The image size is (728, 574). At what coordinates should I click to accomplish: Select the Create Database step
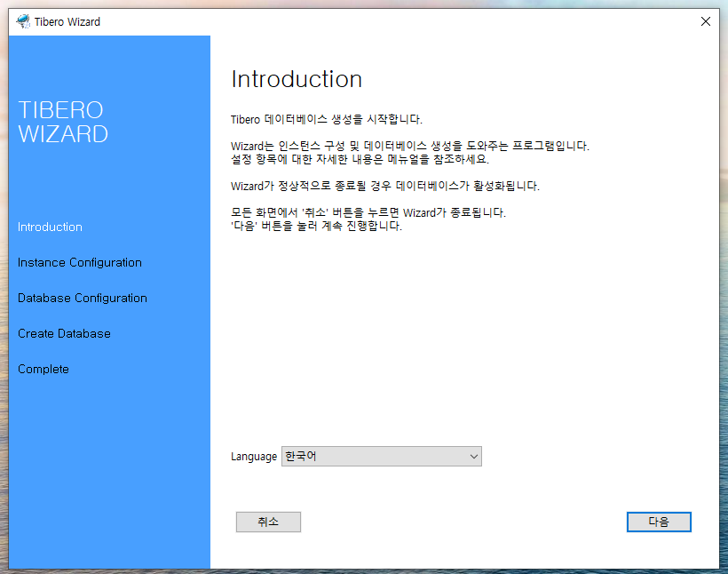[x=64, y=334]
